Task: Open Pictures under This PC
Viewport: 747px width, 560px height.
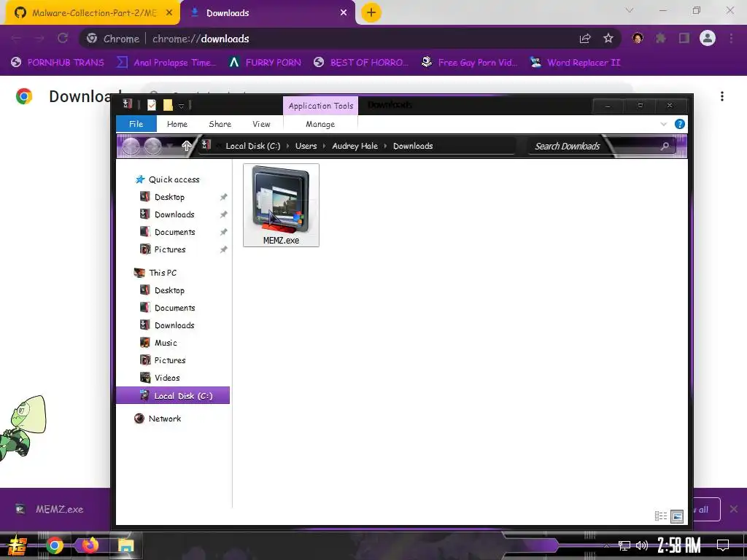Action: pos(169,360)
